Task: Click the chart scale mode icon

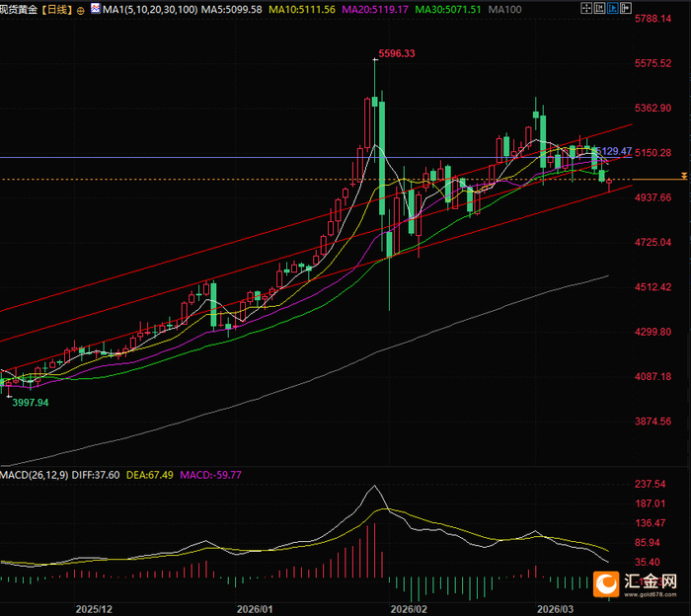Action: [x=599, y=8]
